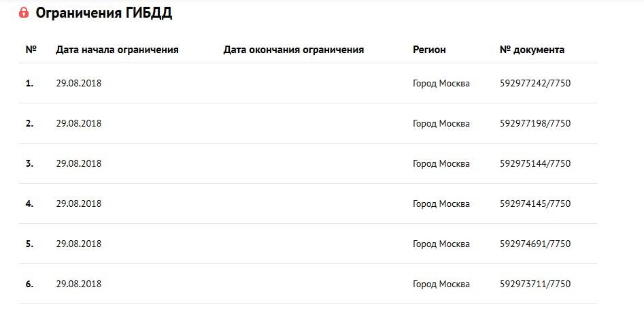
Task: Click the № документа column header
Action: coord(532,50)
